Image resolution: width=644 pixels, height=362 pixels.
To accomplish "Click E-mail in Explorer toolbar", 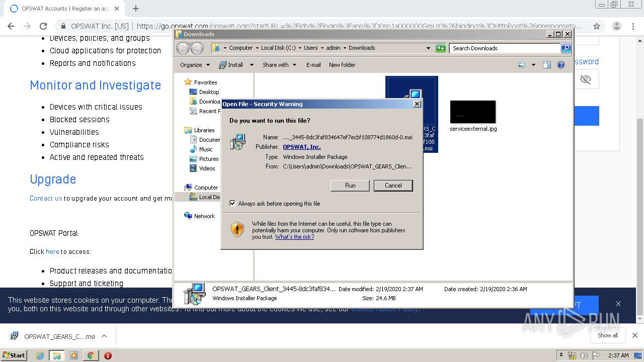I will [x=313, y=65].
